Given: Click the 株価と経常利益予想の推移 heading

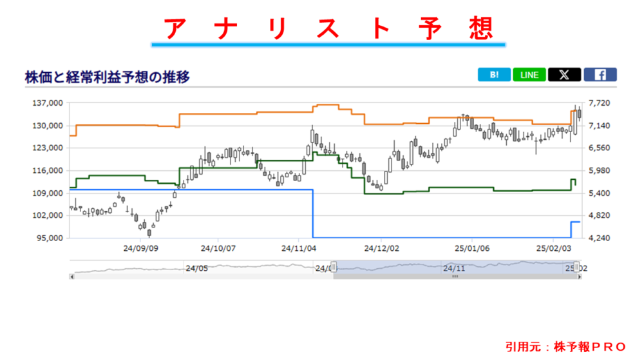Looking at the screenshot, I should [107, 77].
